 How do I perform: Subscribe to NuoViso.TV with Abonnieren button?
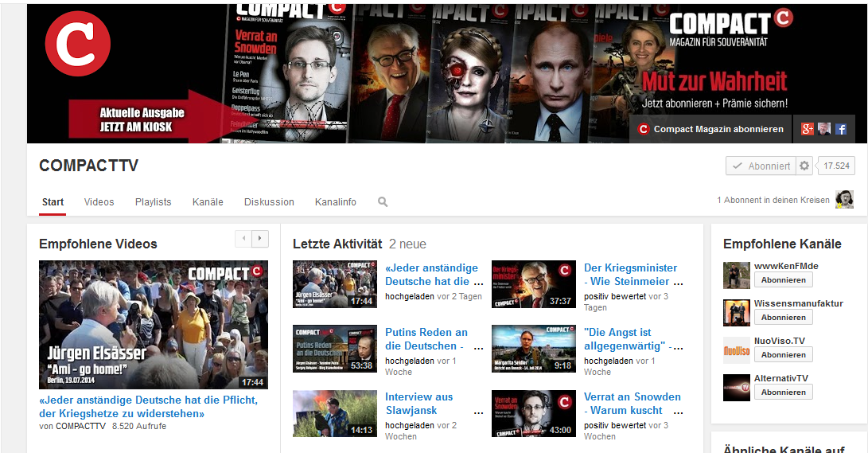[x=784, y=354]
